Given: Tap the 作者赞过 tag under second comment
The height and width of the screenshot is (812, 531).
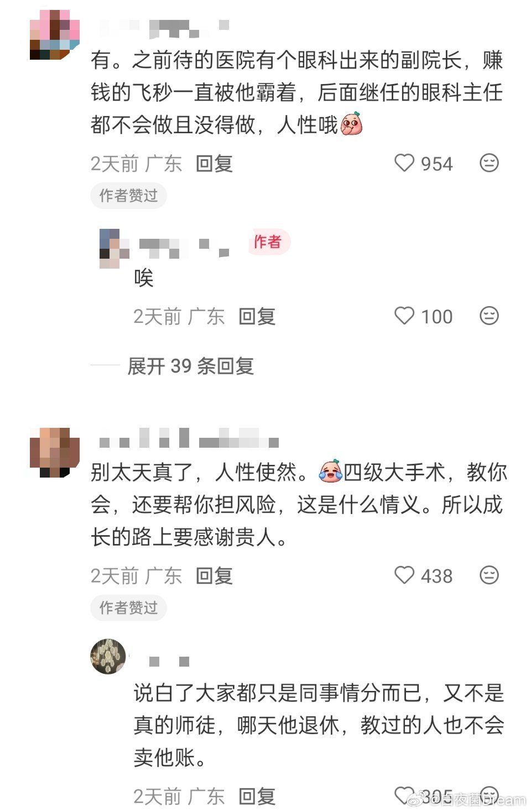Looking at the screenshot, I should pos(128,608).
